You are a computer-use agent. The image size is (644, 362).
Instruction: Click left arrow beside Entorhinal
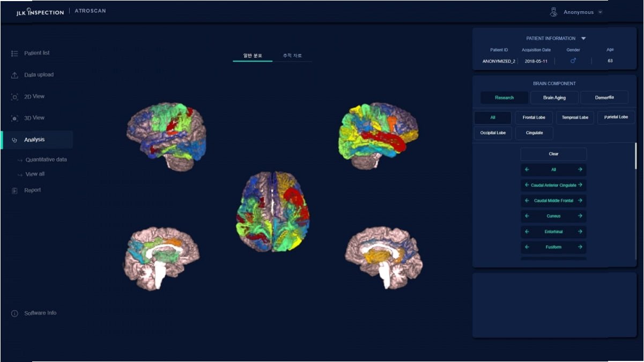pyautogui.click(x=527, y=232)
